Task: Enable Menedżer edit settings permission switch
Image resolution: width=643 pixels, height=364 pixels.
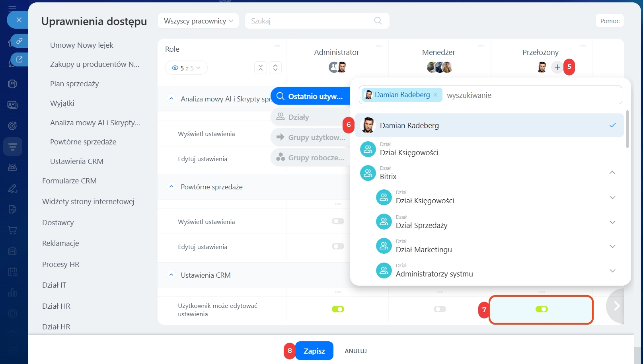Action: (440, 309)
